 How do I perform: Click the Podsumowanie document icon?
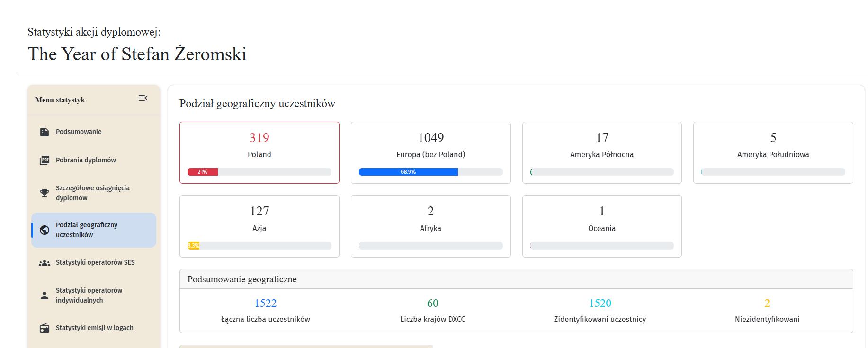click(45, 132)
